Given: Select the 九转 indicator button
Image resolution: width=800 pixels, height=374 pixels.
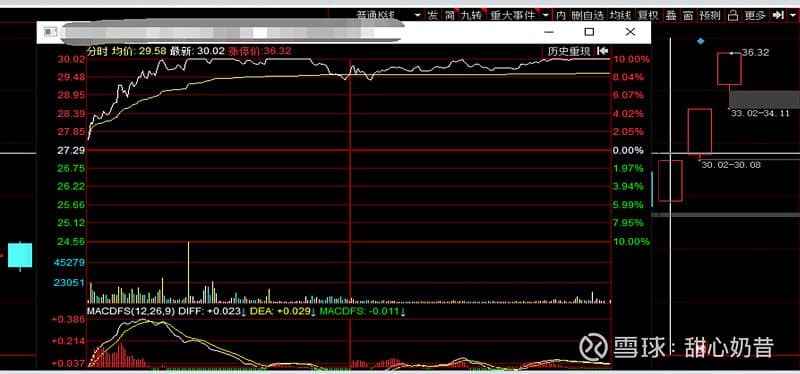Looking at the screenshot, I should [471, 15].
